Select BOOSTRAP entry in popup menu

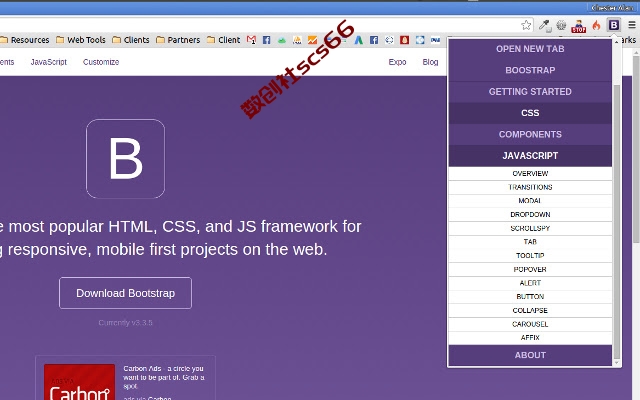pos(530,70)
